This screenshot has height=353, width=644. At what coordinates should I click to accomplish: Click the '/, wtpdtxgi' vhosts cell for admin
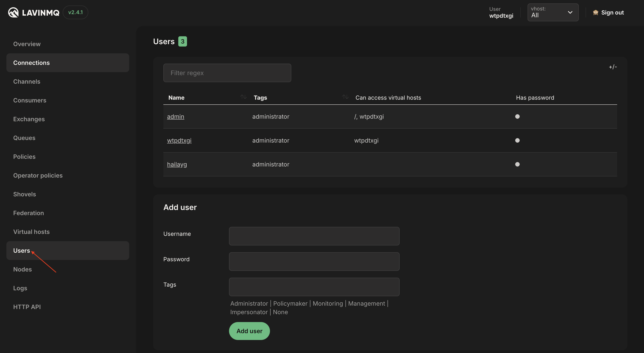click(x=369, y=117)
